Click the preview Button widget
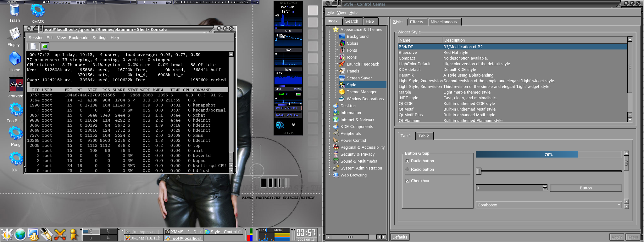This screenshot has height=242, width=644. click(x=586, y=188)
